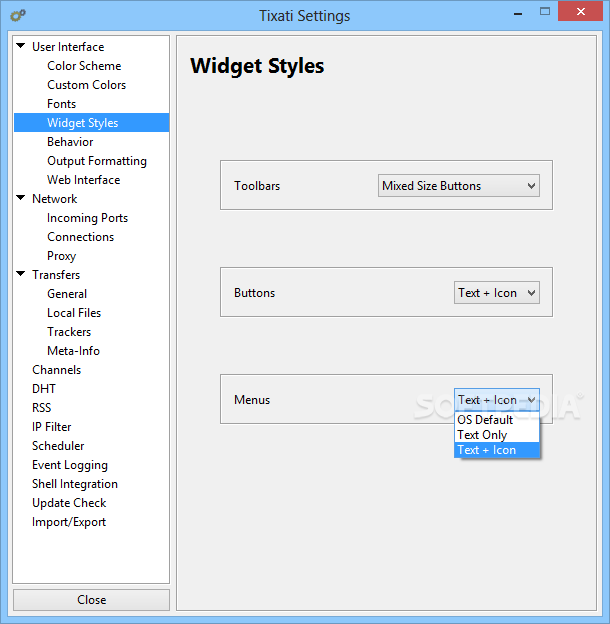Image resolution: width=610 pixels, height=624 pixels.
Task: Collapse the Transfers tree section
Action: pyautogui.click(x=21, y=273)
